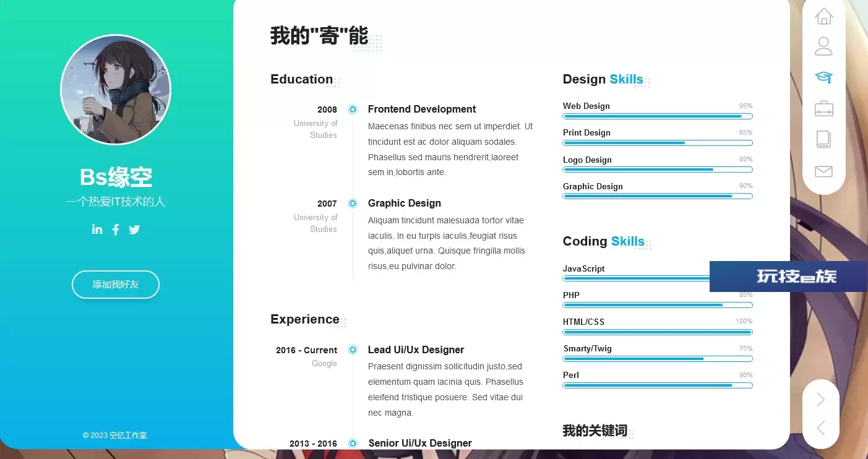
Task: Click the 'Experience' section heading
Action: pos(305,319)
